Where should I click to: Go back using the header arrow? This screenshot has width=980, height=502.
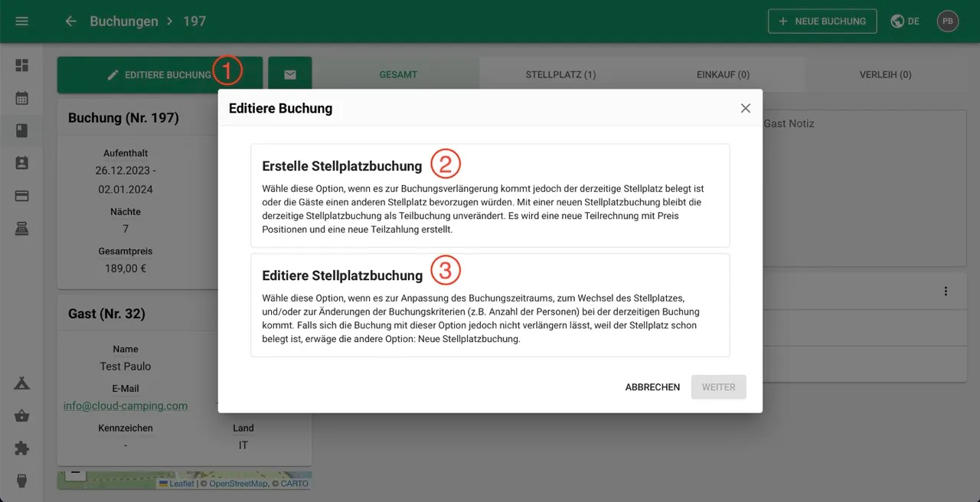click(x=71, y=21)
